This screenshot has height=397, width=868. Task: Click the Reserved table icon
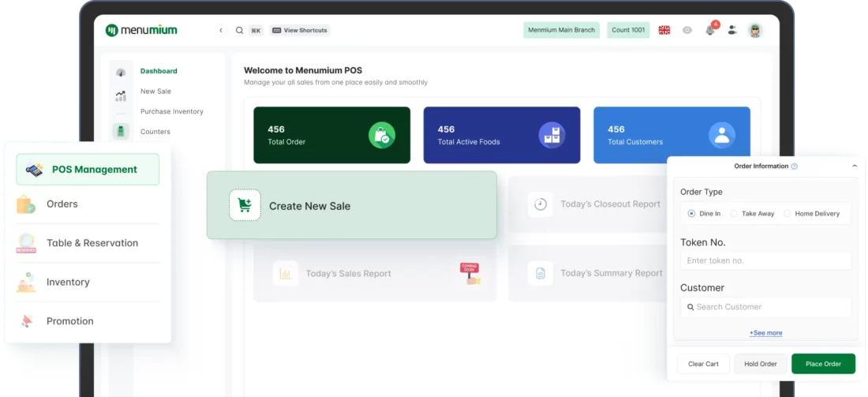[x=26, y=243]
